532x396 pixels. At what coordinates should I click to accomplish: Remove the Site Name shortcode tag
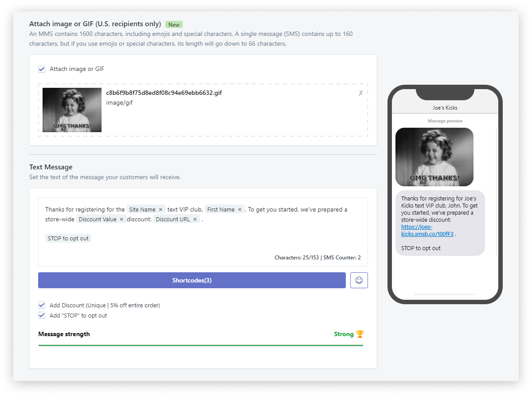pyautogui.click(x=160, y=209)
